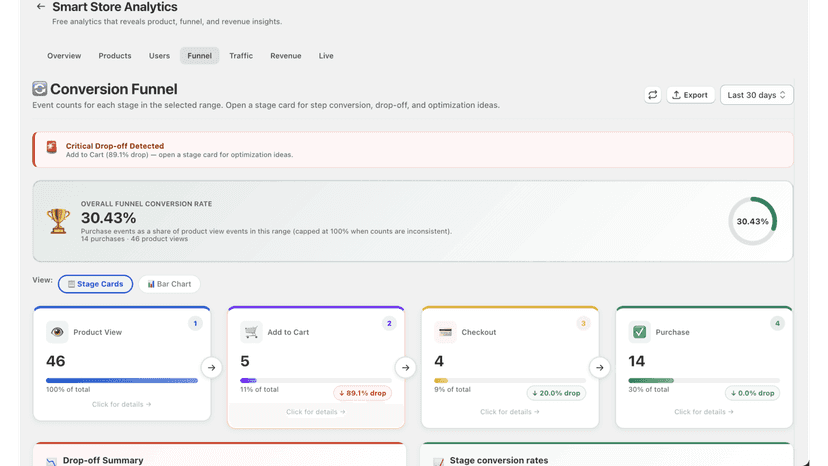Image resolution: width=828 pixels, height=466 pixels.
Task: Click the Stage conversion rates heading icon
Action: click(438, 462)
